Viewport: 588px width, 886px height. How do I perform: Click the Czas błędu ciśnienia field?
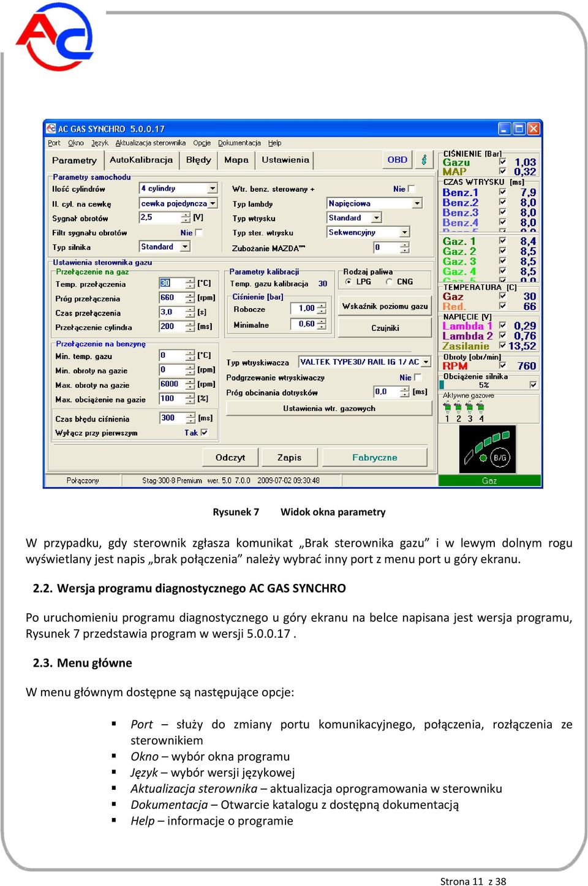172,418
